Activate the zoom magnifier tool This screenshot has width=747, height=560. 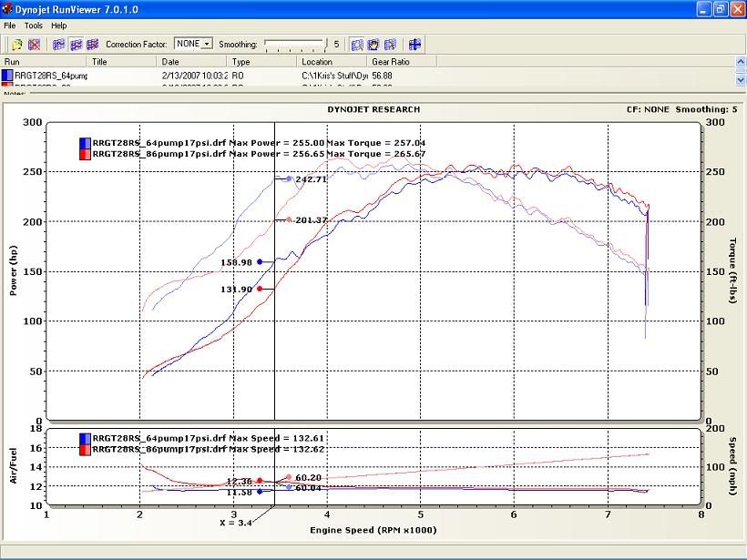pos(356,43)
